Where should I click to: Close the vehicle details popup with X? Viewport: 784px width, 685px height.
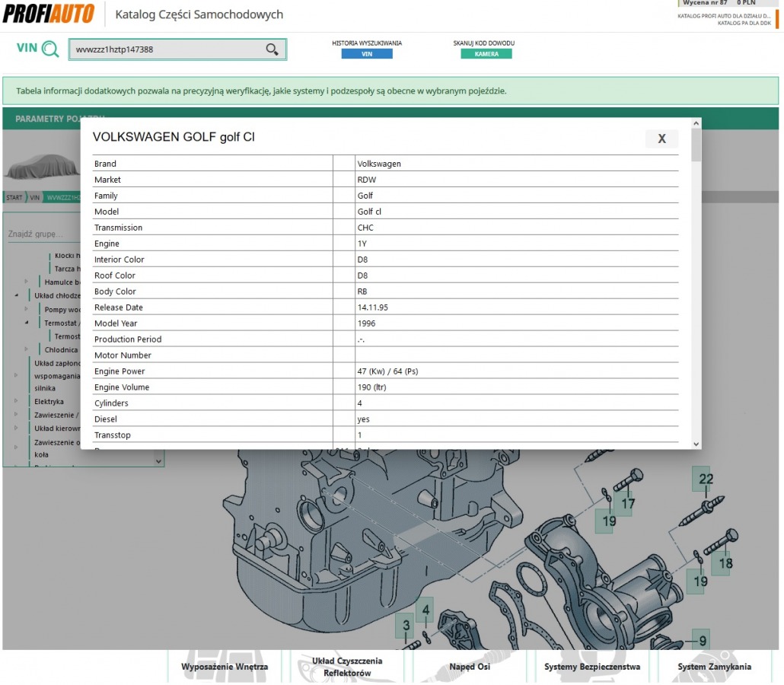pos(661,139)
